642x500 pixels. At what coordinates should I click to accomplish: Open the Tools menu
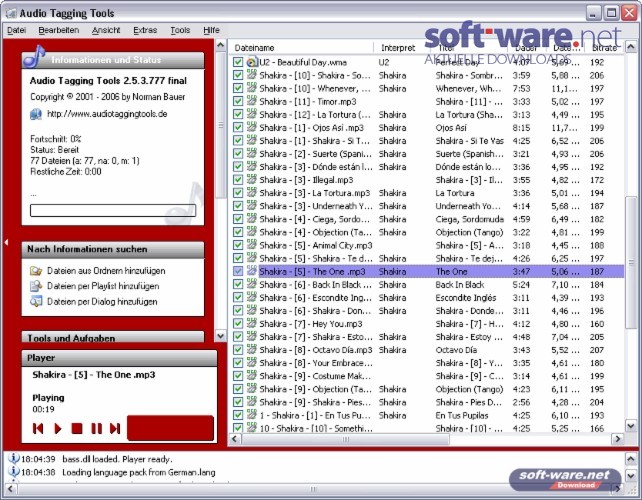pyautogui.click(x=180, y=30)
